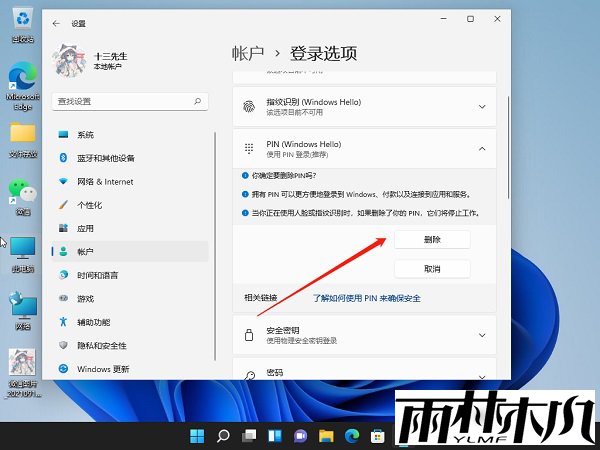
Task: Open the Chat icon on taskbar
Action: [300, 436]
